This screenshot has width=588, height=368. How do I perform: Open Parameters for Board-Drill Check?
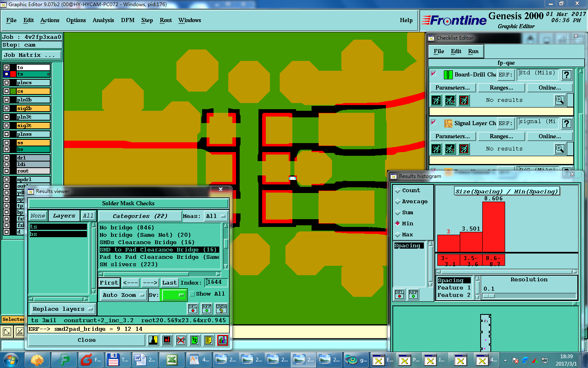click(452, 88)
